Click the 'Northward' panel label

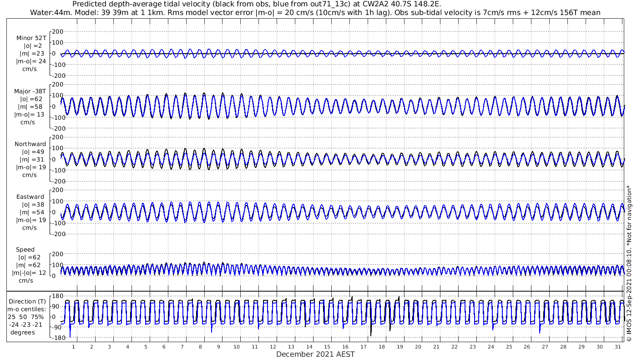coord(30,144)
